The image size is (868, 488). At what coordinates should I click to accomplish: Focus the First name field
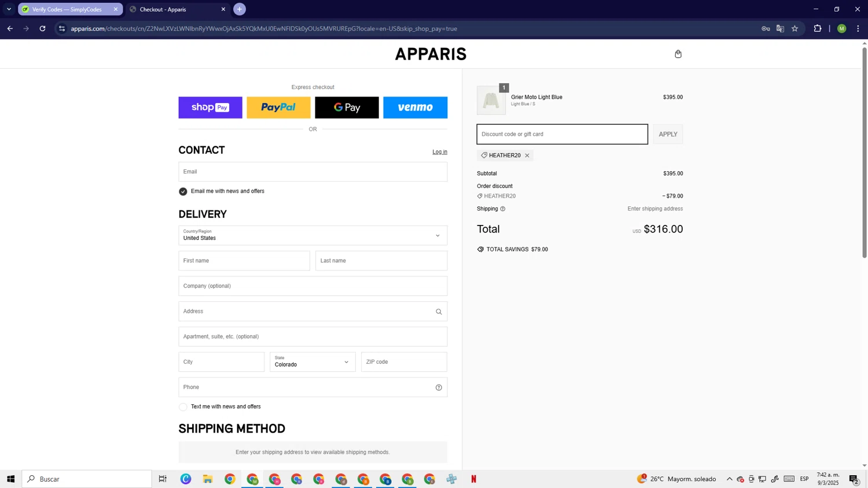point(244,261)
